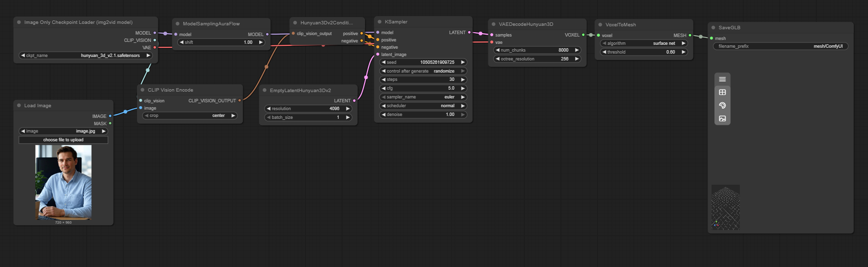Toggle collapse on the VoxelToMesh node
The width and height of the screenshot is (868, 267).
pos(600,25)
